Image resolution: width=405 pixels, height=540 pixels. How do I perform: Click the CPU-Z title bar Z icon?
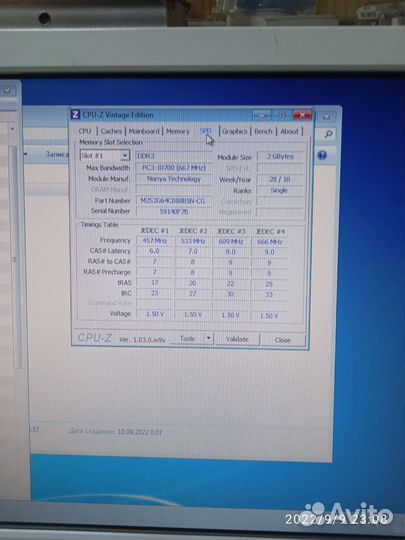click(75, 114)
